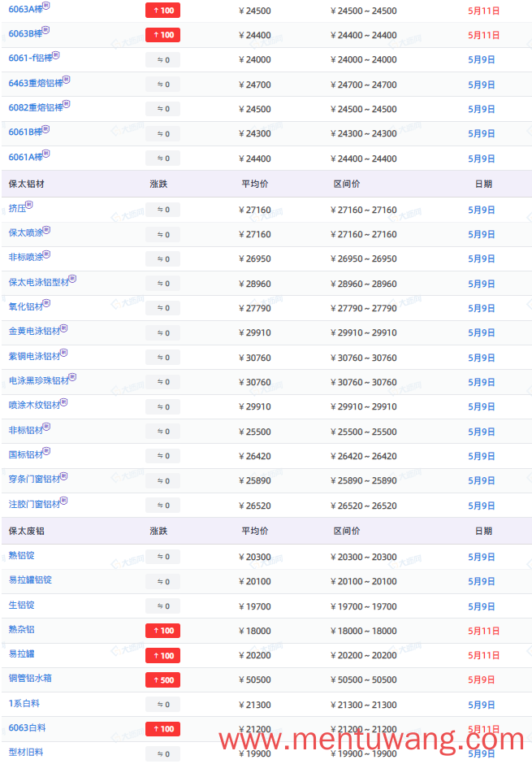Image resolution: width=532 pixels, height=764 pixels.
Task: Select average price ¥28960
Action: pyautogui.click(x=255, y=284)
